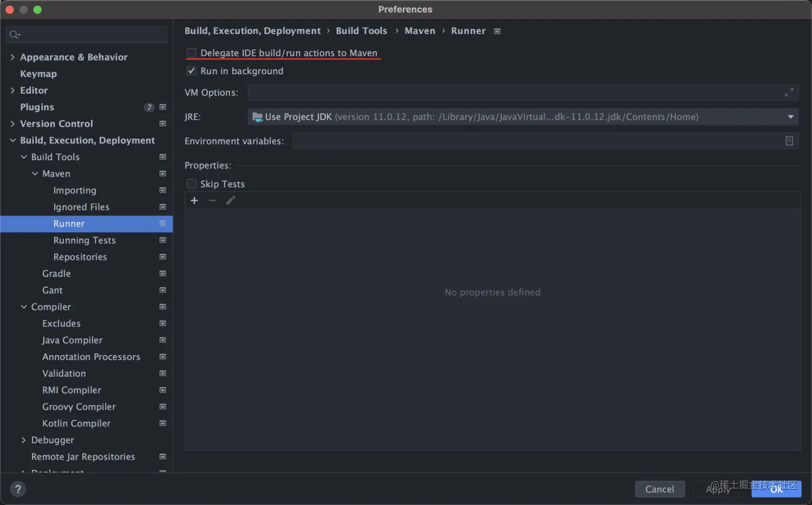The height and width of the screenshot is (505, 812).
Task: Expand the VM Options field editor
Action: [x=789, y=93]
